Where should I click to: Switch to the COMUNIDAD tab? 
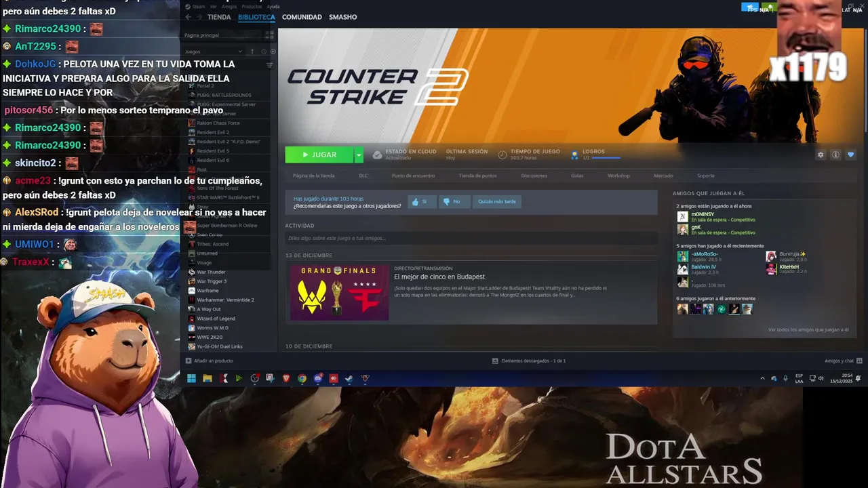tap(302, 17)
